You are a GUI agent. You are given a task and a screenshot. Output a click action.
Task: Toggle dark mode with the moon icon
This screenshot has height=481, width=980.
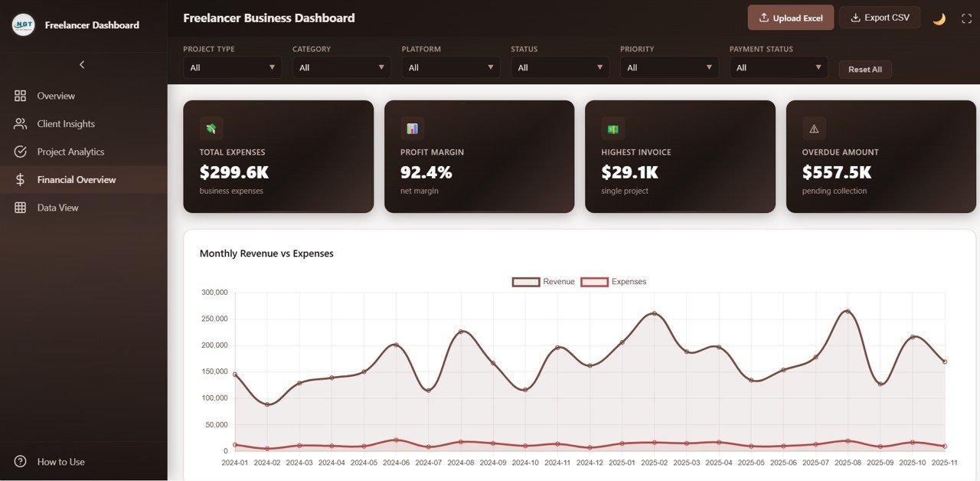click(x=939, y=17)
